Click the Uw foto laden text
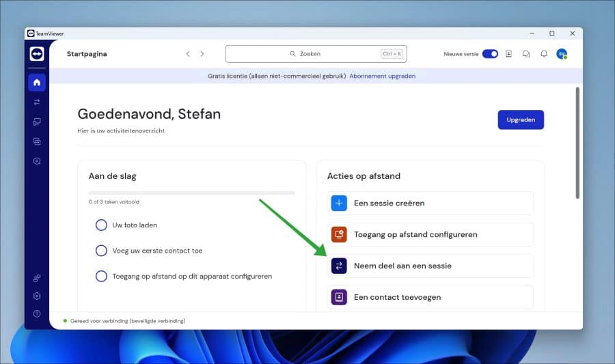615x364 pixels. [135, 225]
